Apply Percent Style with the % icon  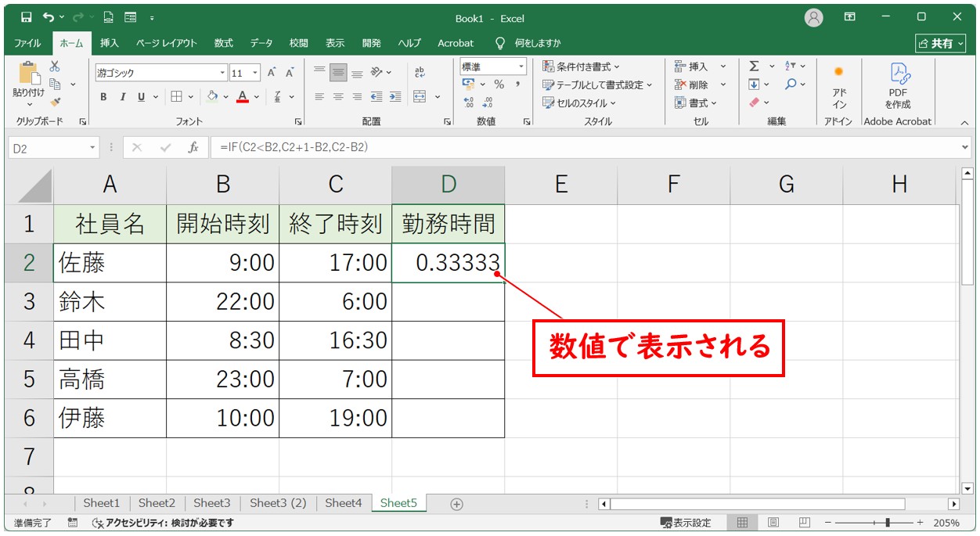499,85
